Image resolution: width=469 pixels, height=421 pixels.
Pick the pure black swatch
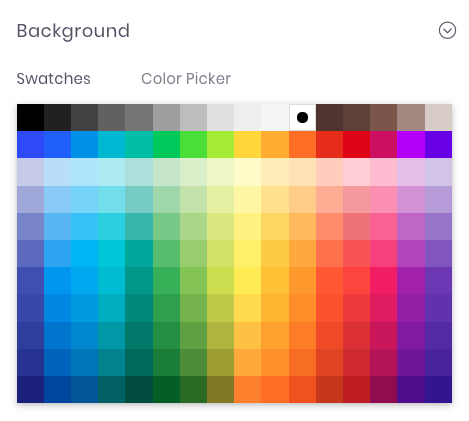coord(30,117)
